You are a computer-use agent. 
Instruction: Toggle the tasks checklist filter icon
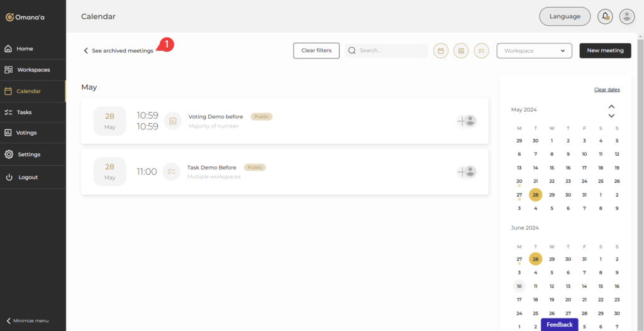[x=481, y=51]
